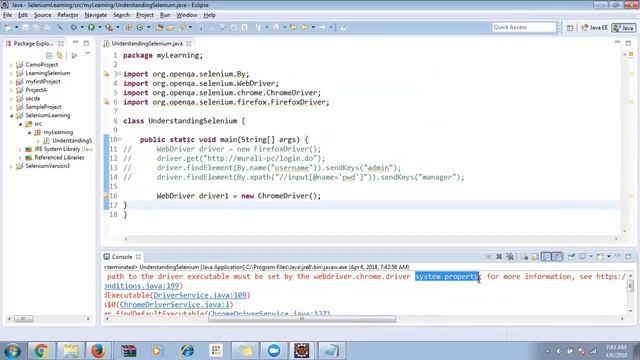Screen dimensions: 640x360
Task: Click the yellow Back navigation arrow
Action: [304, 27]
